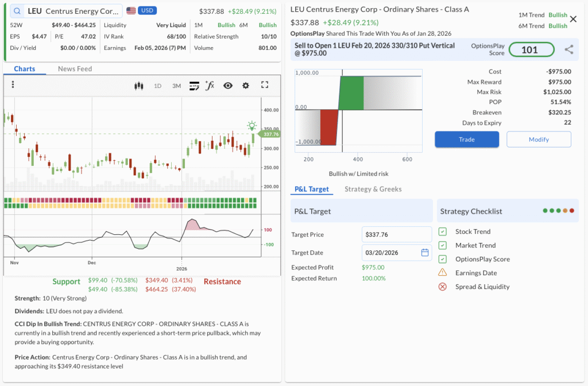This screenshot has width=588, height=386.
Task: Open the fx indicators icon
Action: [210, 86]
